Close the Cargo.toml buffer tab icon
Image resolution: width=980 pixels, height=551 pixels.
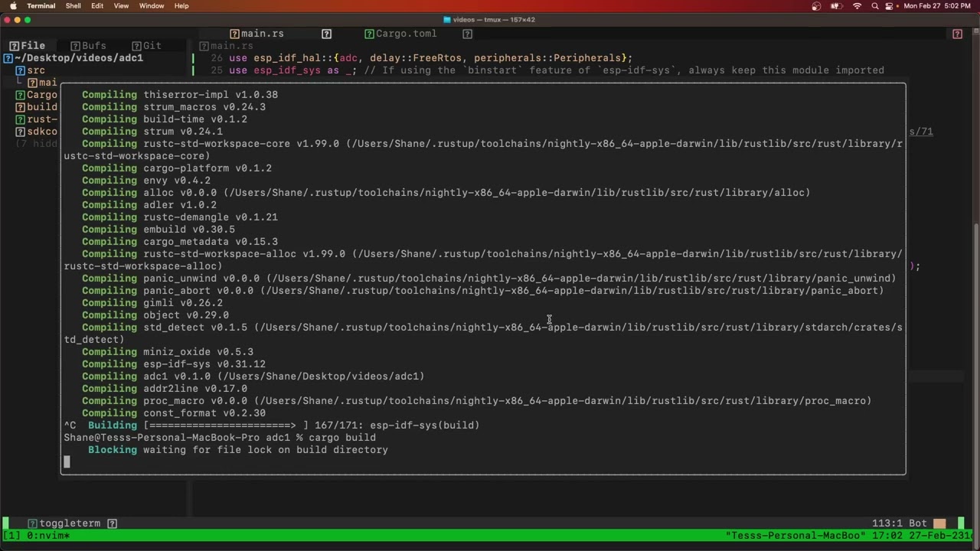click(467, 34)
